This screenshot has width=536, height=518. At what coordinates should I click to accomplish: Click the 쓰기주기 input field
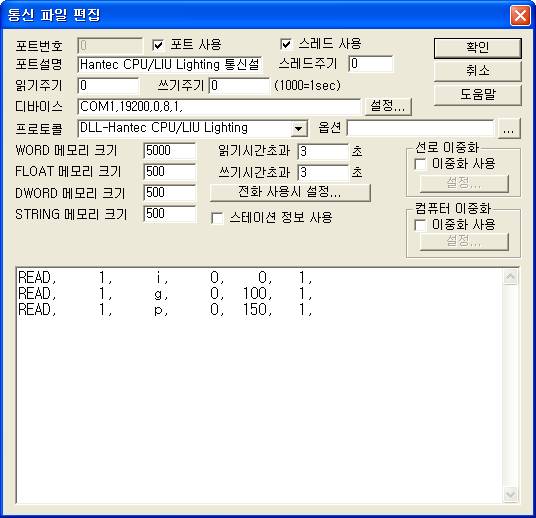pos(239,86)
